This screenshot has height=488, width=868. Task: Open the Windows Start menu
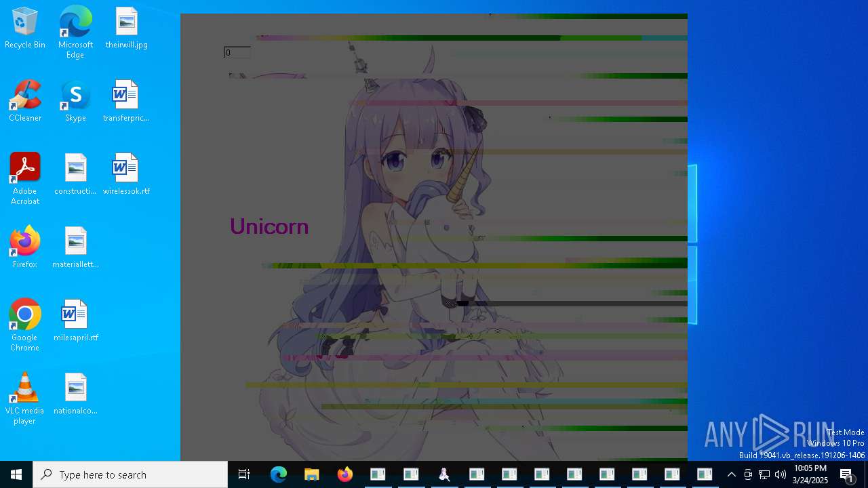[x=16, y=474]
